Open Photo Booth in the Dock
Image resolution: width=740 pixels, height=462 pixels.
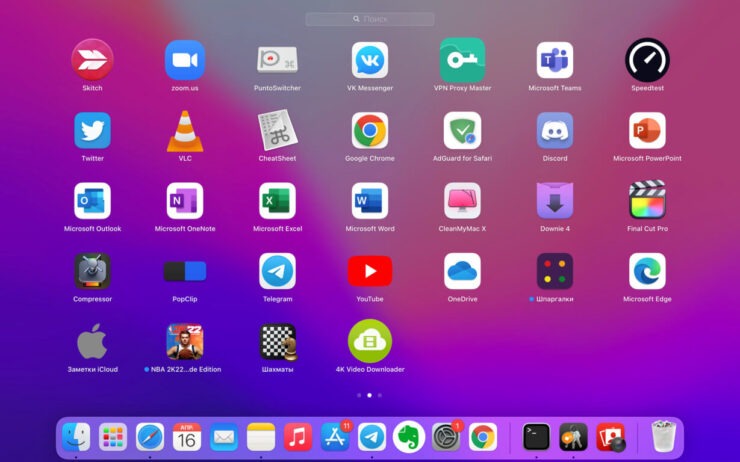[611, 437]
